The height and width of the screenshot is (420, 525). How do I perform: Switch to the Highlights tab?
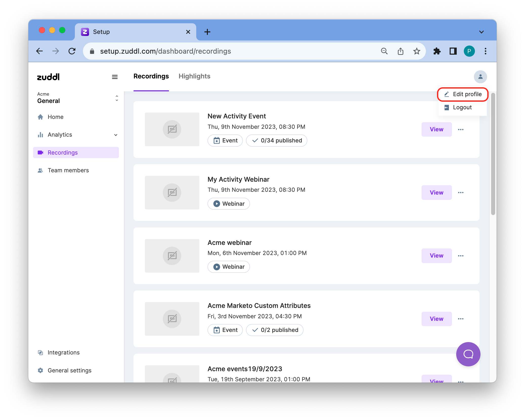[x=194, y=76]
